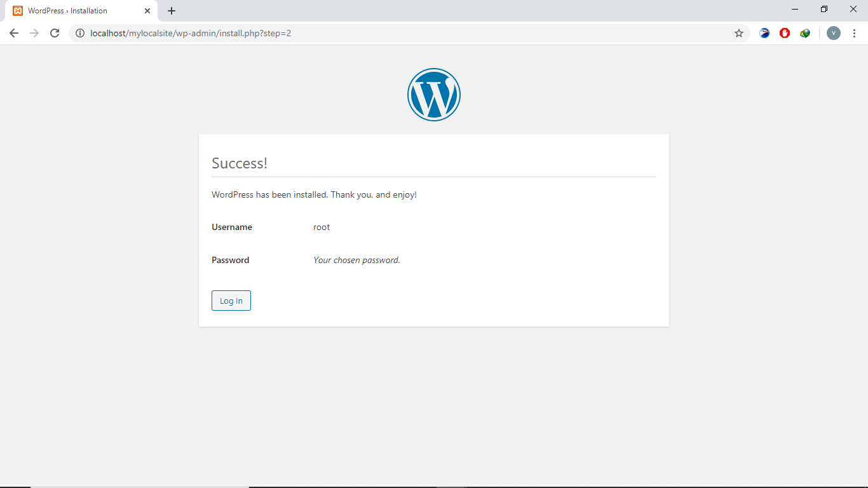Viewport: 868px width, 488px height.
Task: Select the WordPress › Installation tab
Action: [x=81, y=11]
